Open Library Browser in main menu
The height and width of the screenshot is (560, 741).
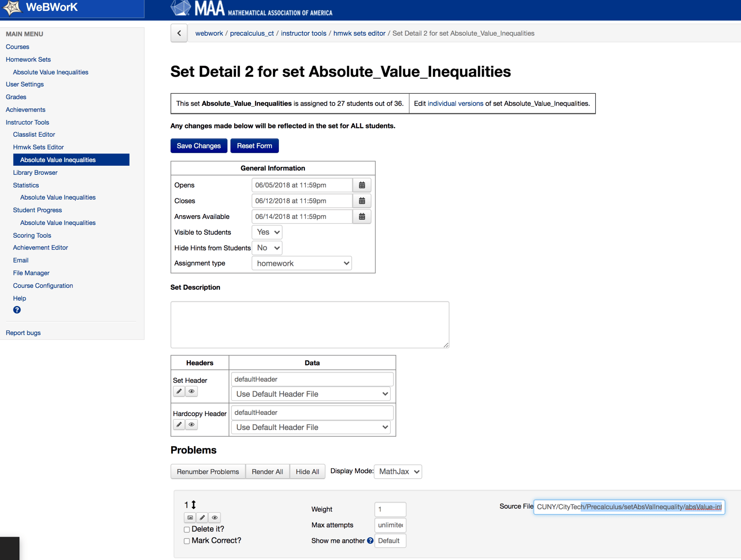[x=35, y=173]
